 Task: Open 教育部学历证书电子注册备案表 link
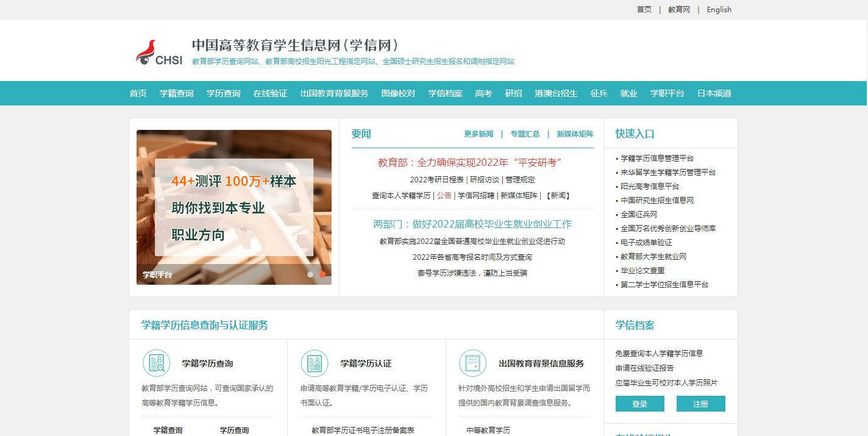363,430
